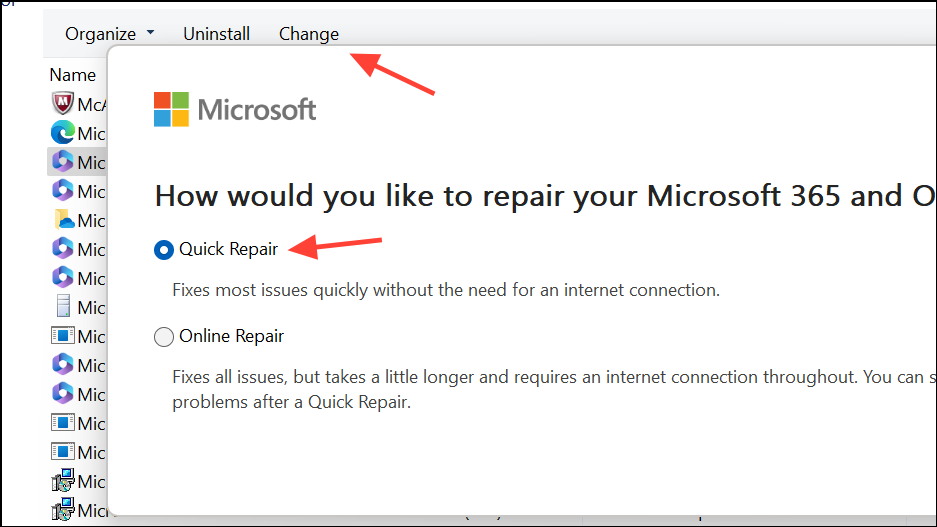The width and height of the screenshot is (937, 527).
Task: Sort by the Name column header
Action: tap(72, 75)
